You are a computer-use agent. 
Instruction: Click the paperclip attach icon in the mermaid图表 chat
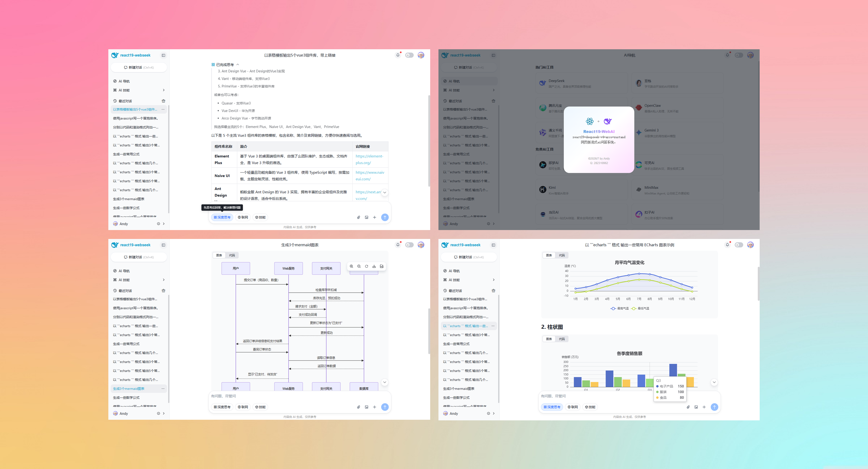(358, 407)
